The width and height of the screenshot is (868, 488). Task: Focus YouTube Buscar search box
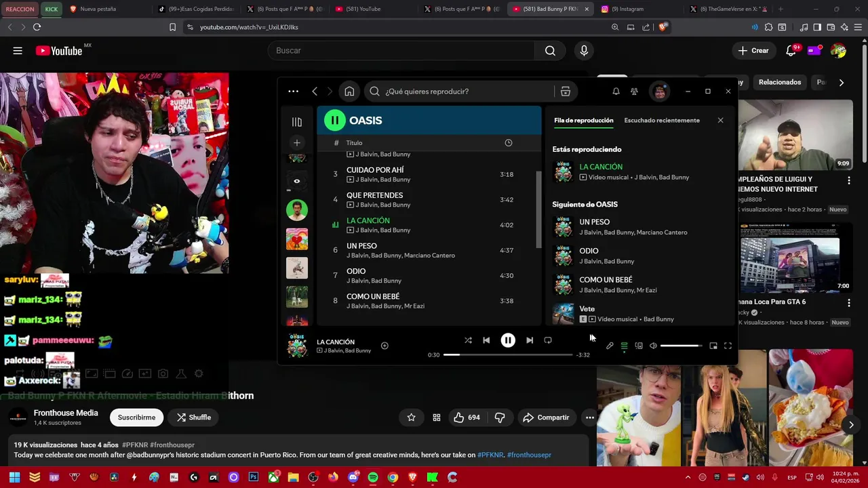click(x=400, y=51)
